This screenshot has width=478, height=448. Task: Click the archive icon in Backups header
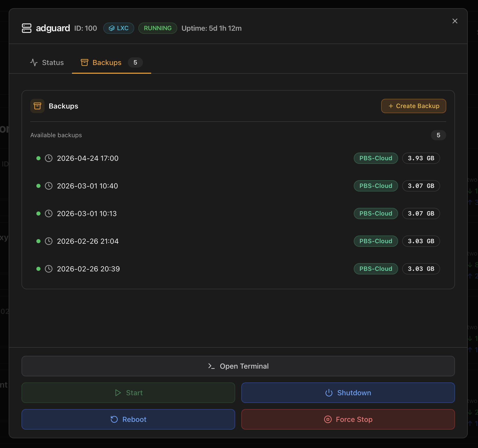[x=37, y=106]
